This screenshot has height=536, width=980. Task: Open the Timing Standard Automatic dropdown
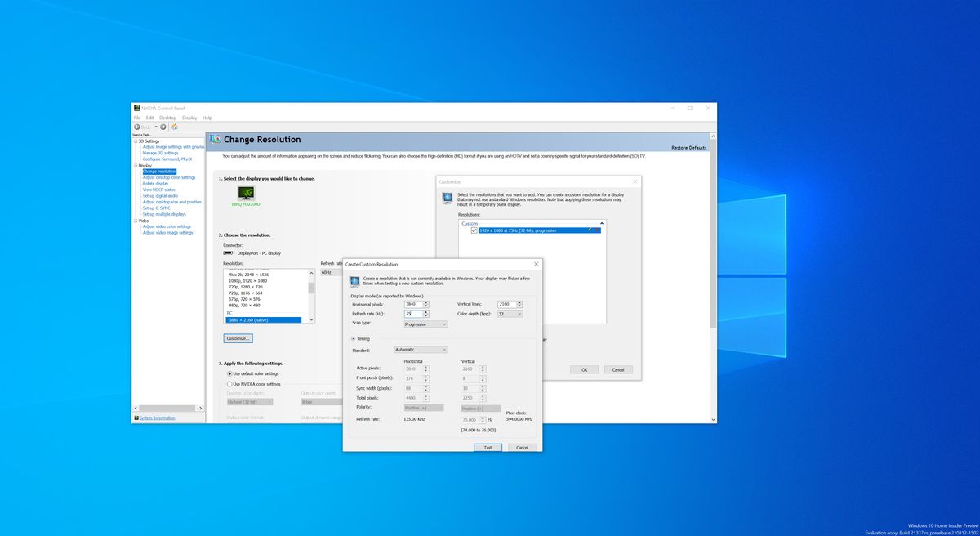pyautogui.click(x=421, y=350)
